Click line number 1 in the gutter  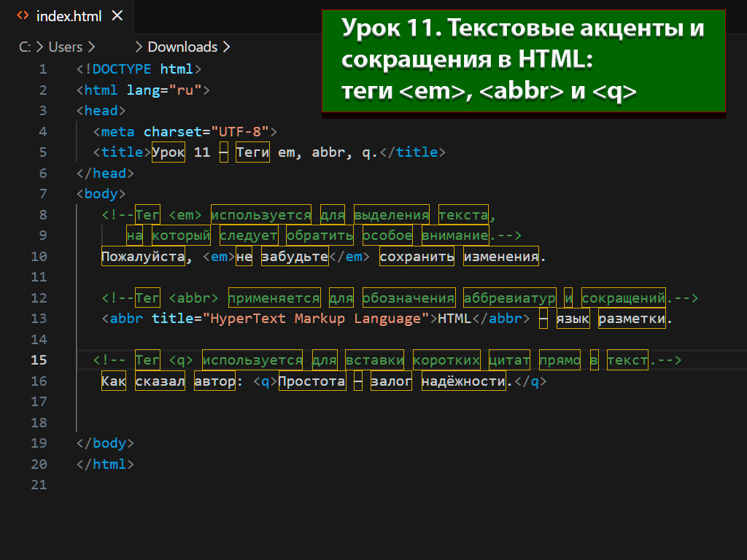43,69
